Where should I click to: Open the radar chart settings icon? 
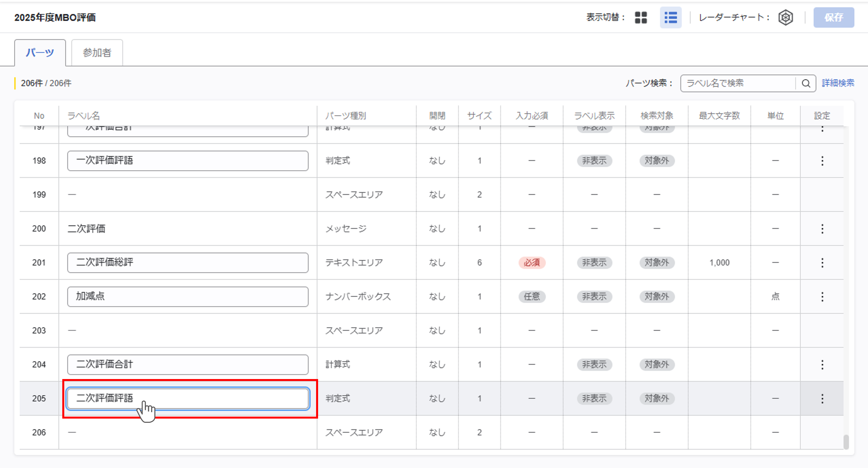pyautogui.click(x=785, y=18)
